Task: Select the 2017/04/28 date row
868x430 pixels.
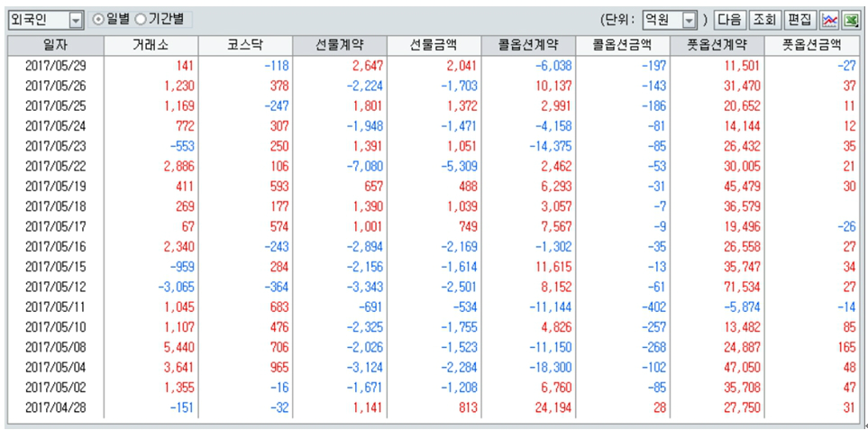Action: click(54, 408)
